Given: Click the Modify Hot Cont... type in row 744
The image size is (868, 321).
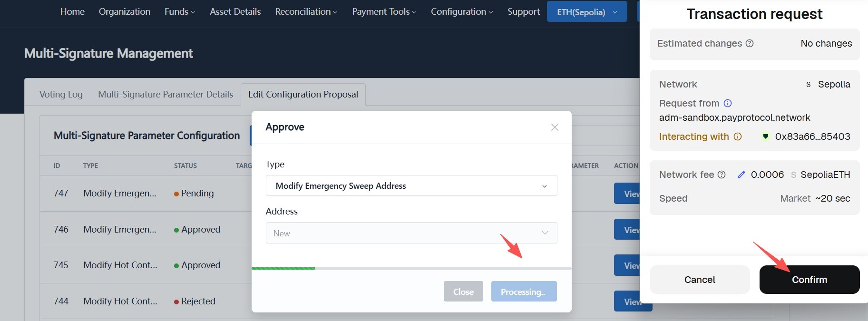Looking at the screenshot, I should [120, 301].
